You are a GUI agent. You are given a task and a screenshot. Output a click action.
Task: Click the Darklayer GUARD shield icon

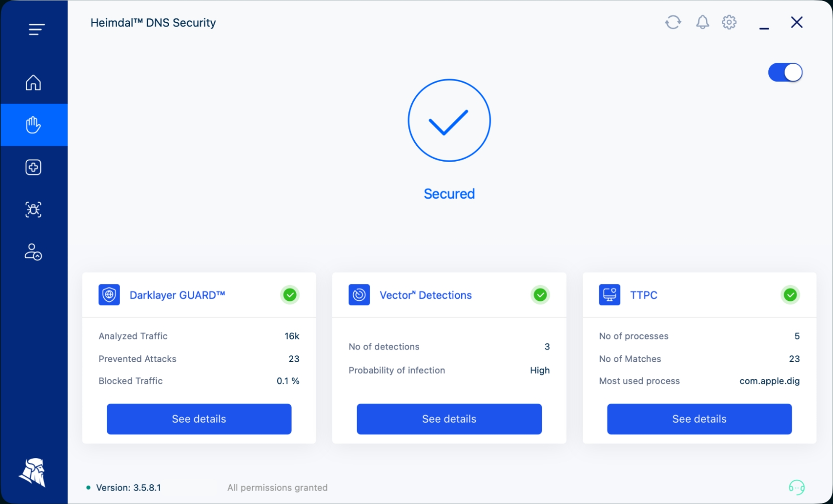click(x=109, y=295)
